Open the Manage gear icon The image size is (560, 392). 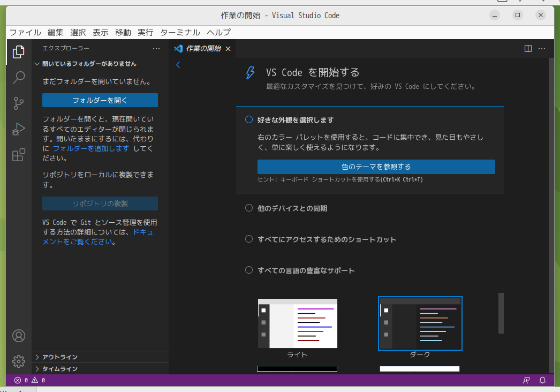[x=19, y=361]
